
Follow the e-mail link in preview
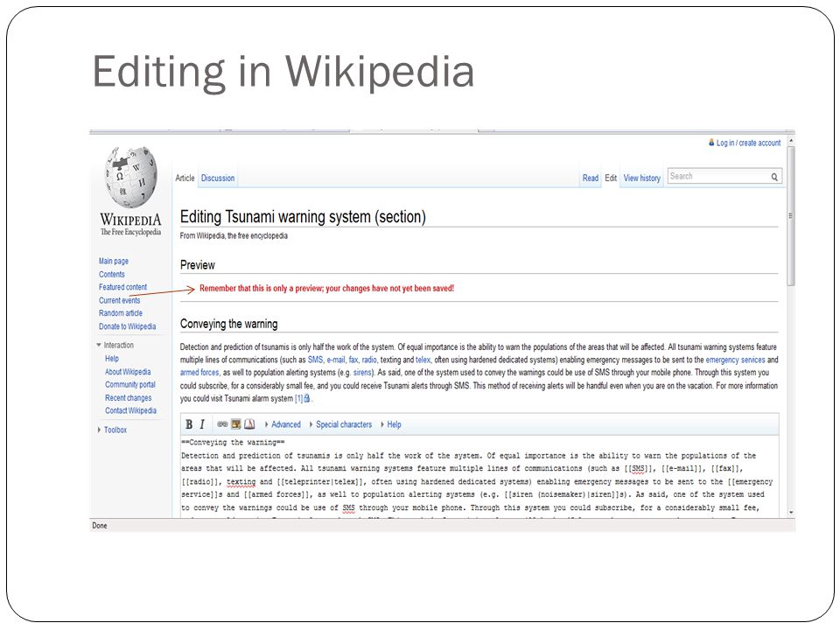tap(336, 360)
